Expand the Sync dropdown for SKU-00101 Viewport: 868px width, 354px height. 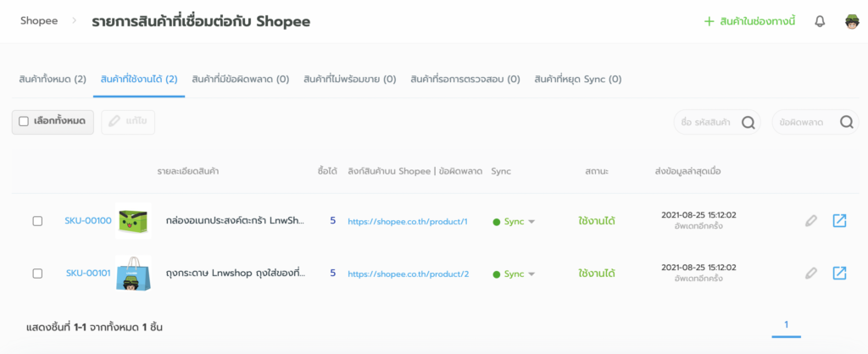click(x=531, y=274)
